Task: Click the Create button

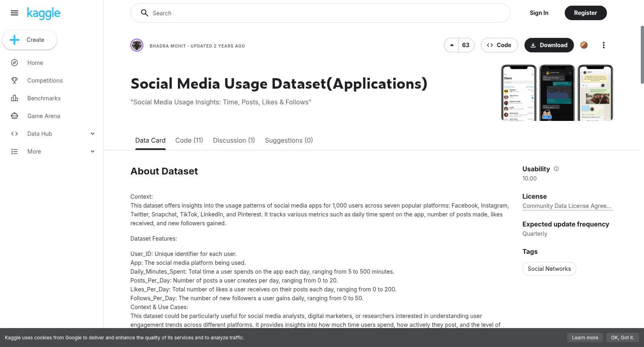Action: [30, 40]
